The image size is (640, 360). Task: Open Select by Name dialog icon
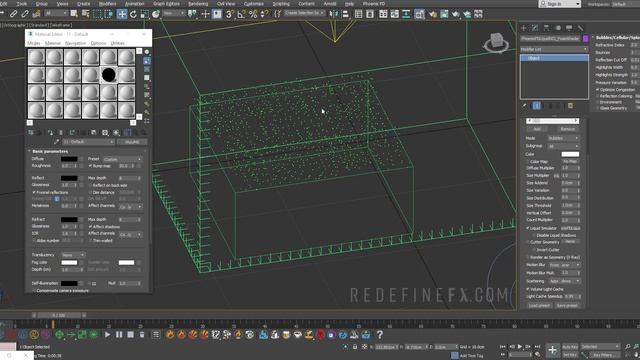tap(85, 14)
